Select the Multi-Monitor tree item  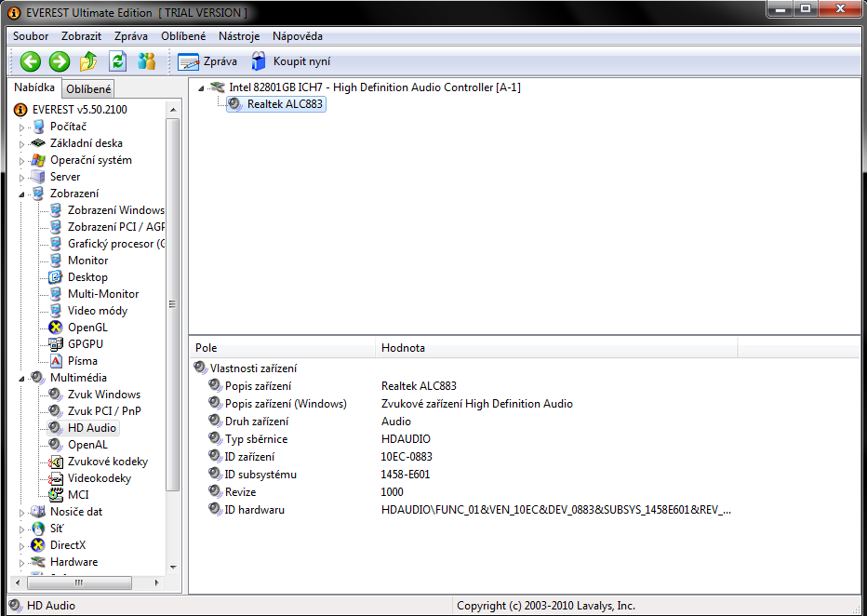pos(103,294)
